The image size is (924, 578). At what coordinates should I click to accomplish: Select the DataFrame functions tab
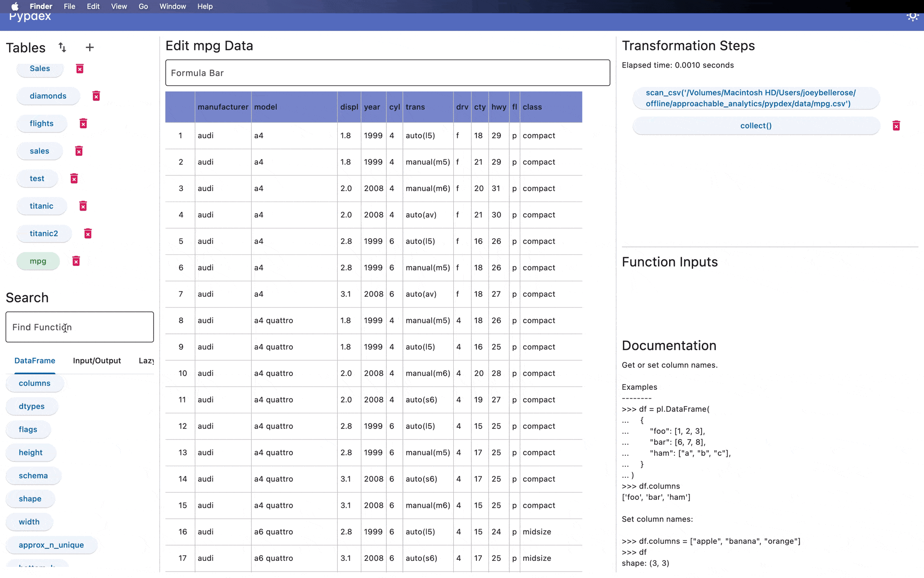[35, 361]
